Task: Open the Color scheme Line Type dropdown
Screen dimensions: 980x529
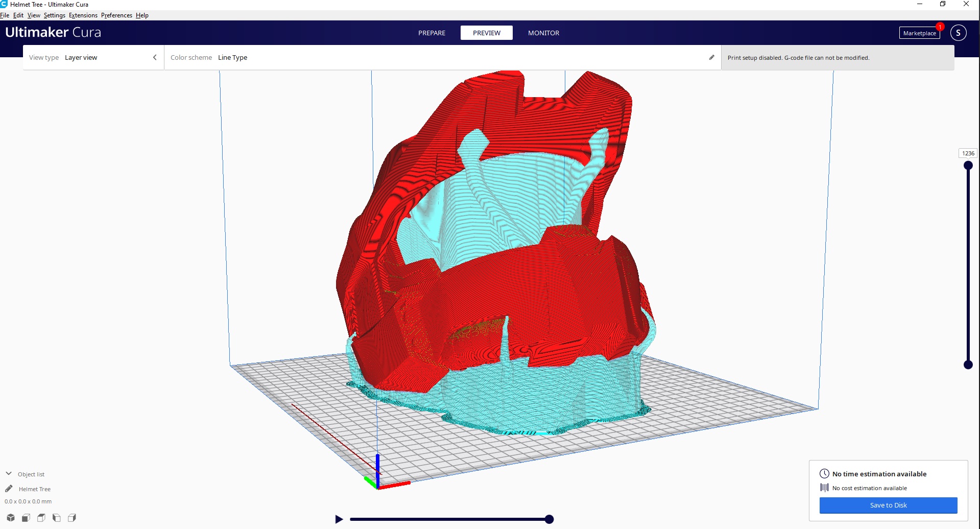Action: [x=442, y=57]
